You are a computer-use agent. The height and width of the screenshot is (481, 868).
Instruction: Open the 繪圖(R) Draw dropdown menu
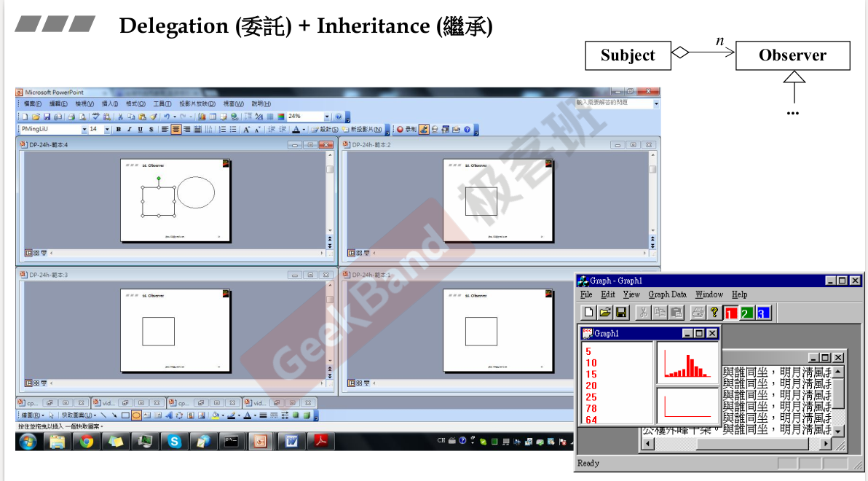click(x=32, y=415)
